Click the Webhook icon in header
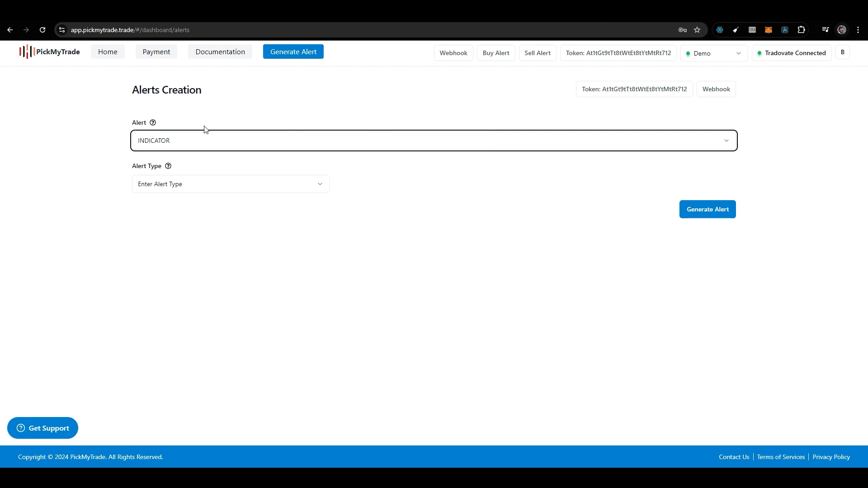 coord(454,52)
